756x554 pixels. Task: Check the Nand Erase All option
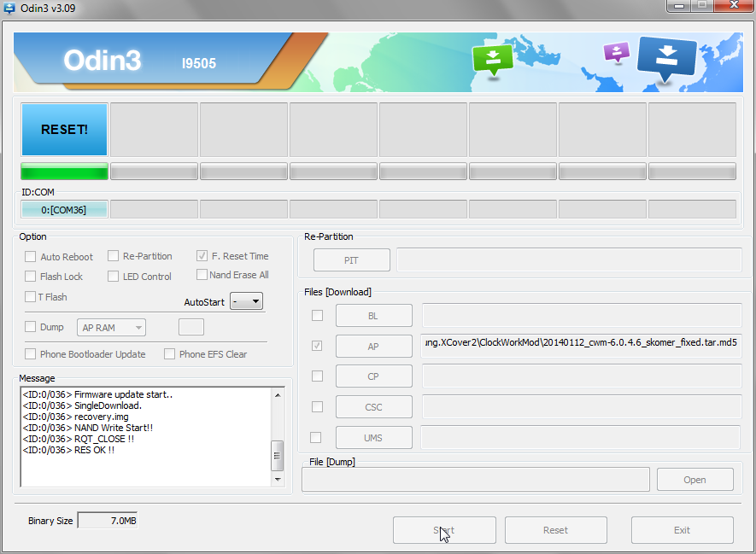(202, 275)
